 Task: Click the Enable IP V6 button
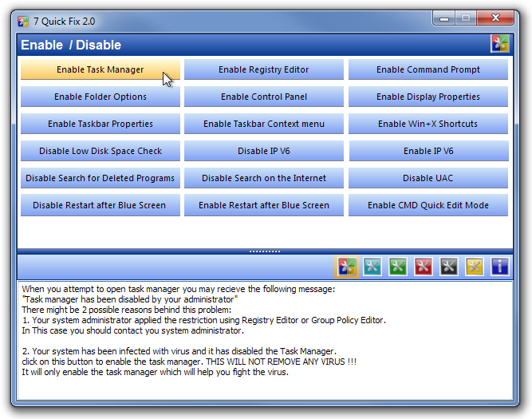click(x=428, y=151)
